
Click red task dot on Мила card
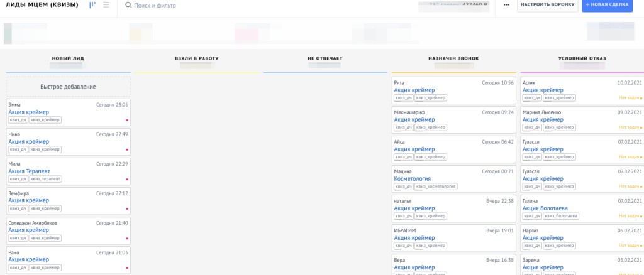click(x=126, y=179)
